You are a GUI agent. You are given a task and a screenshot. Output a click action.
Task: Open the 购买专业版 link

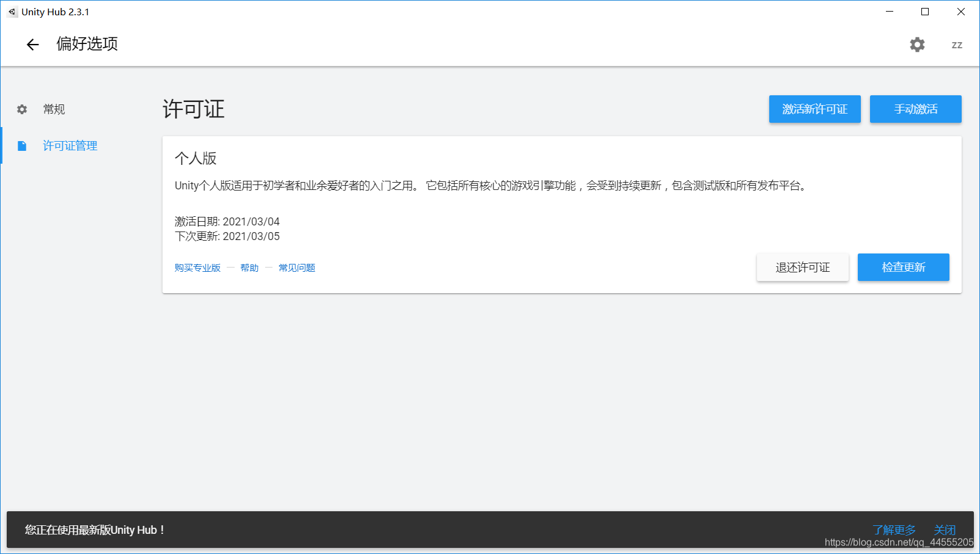tap(197, 268)
